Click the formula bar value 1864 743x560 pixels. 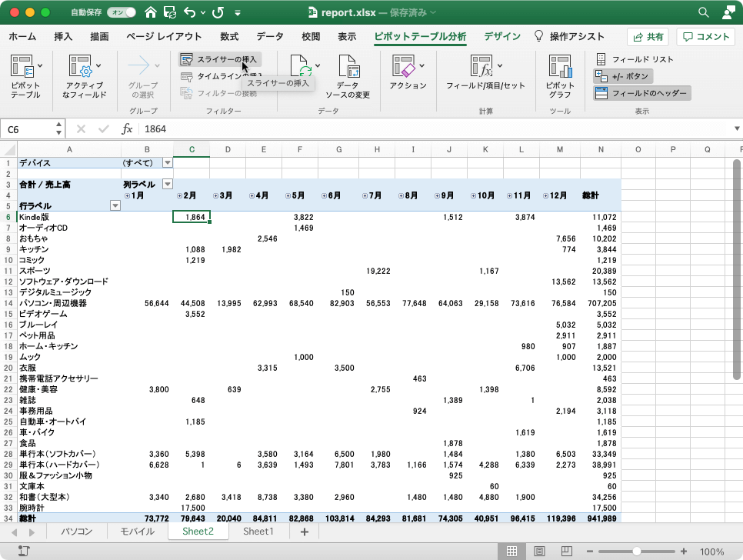(155, 129)
